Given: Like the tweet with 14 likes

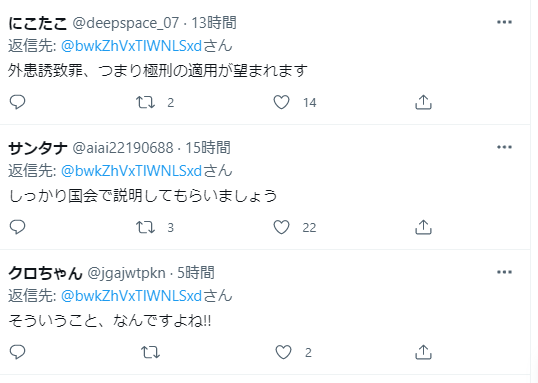Looking at the screenshot, I should click(x=281, y=102).
